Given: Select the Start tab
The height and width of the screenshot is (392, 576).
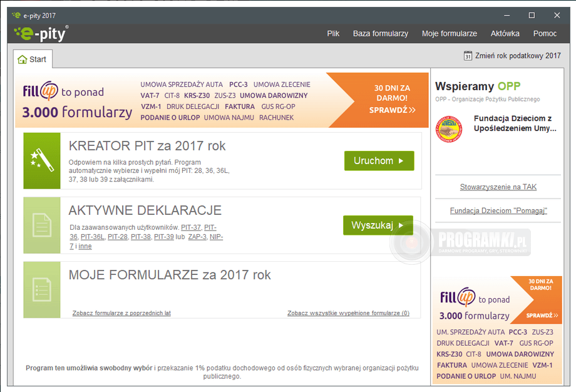Looking at the screenshot, I should 33,59.
